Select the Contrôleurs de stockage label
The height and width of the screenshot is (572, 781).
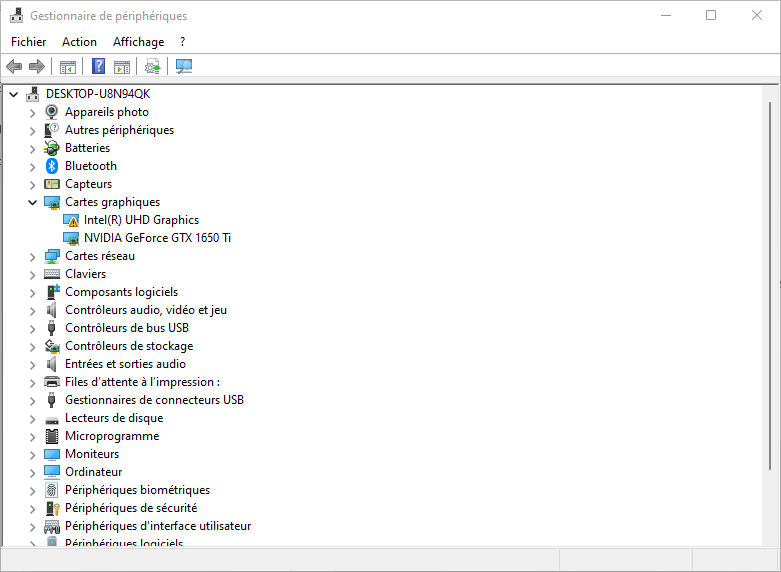129,346
